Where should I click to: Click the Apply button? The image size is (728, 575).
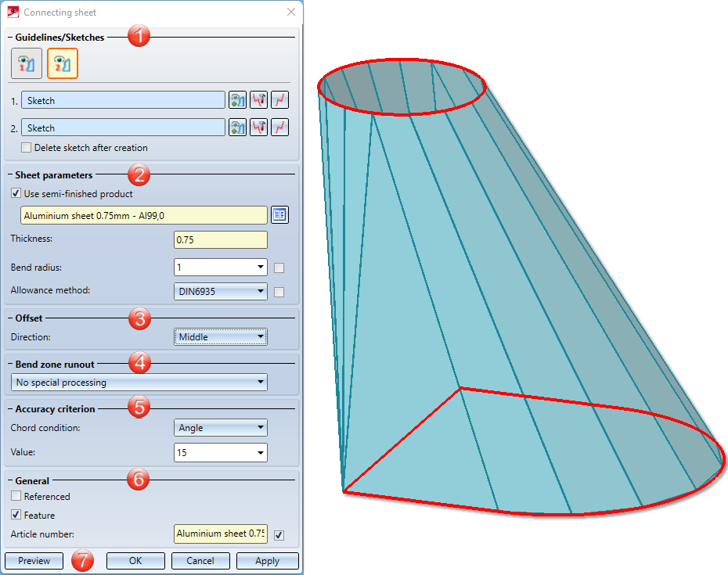[268, 561]
